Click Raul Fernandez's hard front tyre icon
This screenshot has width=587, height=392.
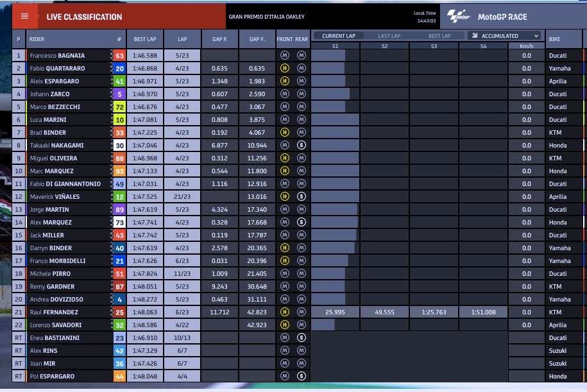285,312
